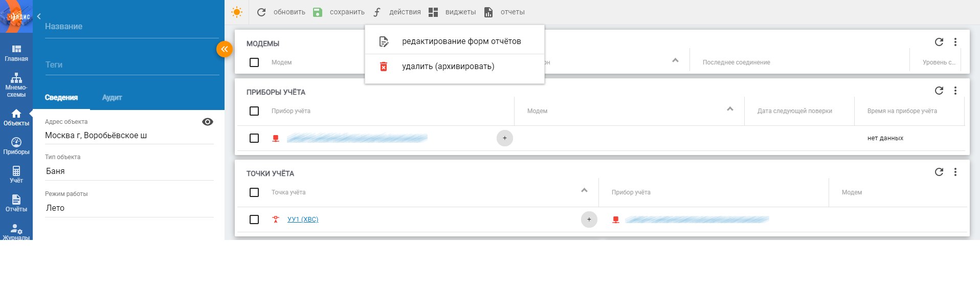
Task: Toggle the sun theme icon
Action: (237, 12)
